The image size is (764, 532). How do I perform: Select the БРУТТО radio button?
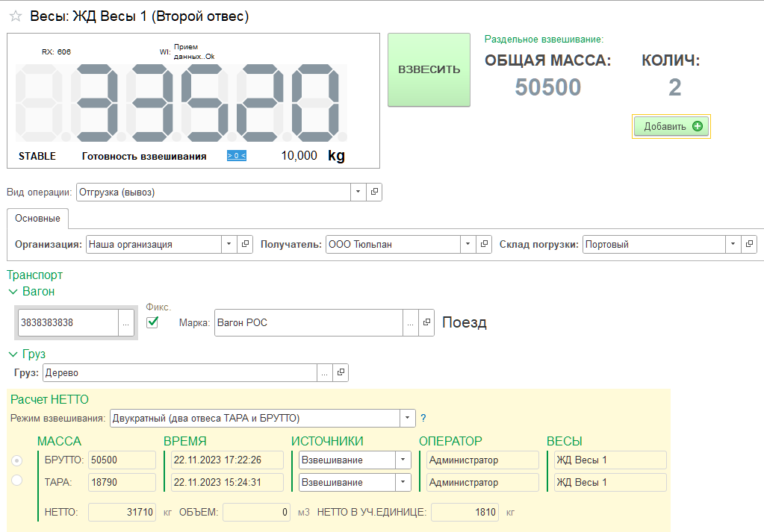coord(17,460)
